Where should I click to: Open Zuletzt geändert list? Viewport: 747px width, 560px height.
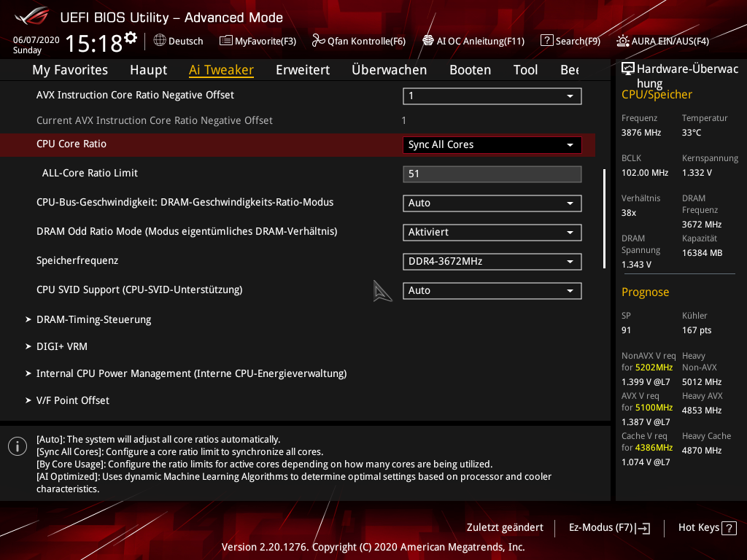[x=505, y=527]
